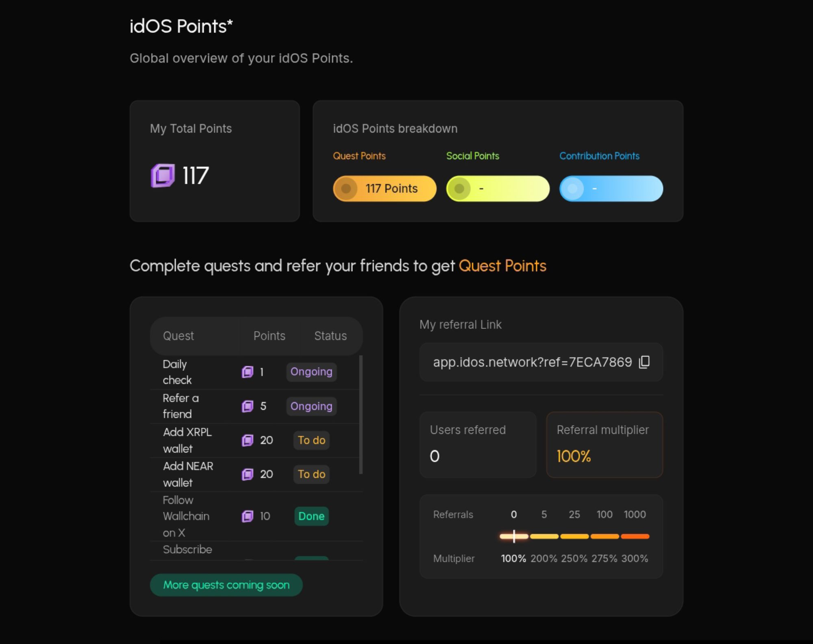
Task: Click the cube icon in Add XRPL wallet row
Action: tap(247, 440)
